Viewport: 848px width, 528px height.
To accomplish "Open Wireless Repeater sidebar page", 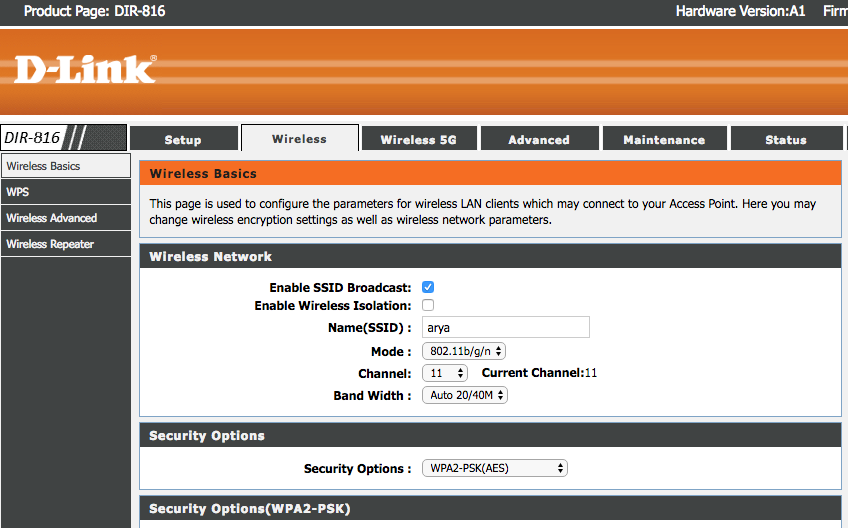I will click(x=65, y=244).
